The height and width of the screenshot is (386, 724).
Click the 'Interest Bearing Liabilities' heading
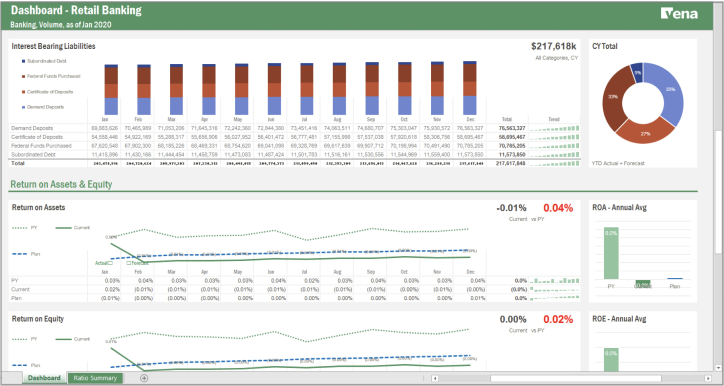tap(54, 46)
